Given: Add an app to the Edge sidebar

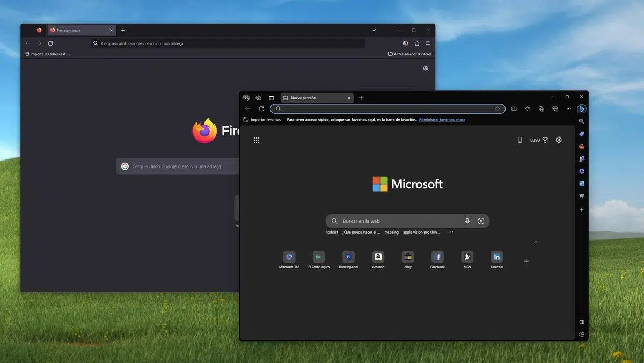Looking at the screenshot, I should tap(582, 209).
